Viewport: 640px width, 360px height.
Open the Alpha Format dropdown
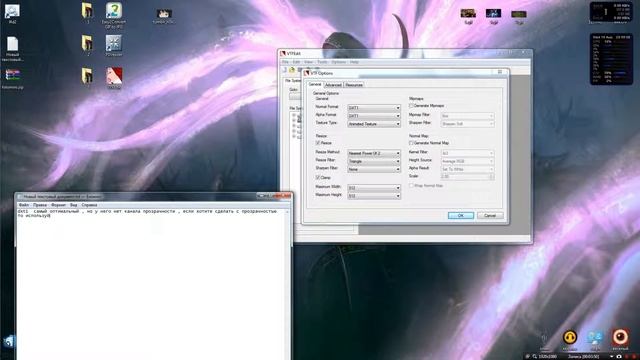(x=374, y=116)
